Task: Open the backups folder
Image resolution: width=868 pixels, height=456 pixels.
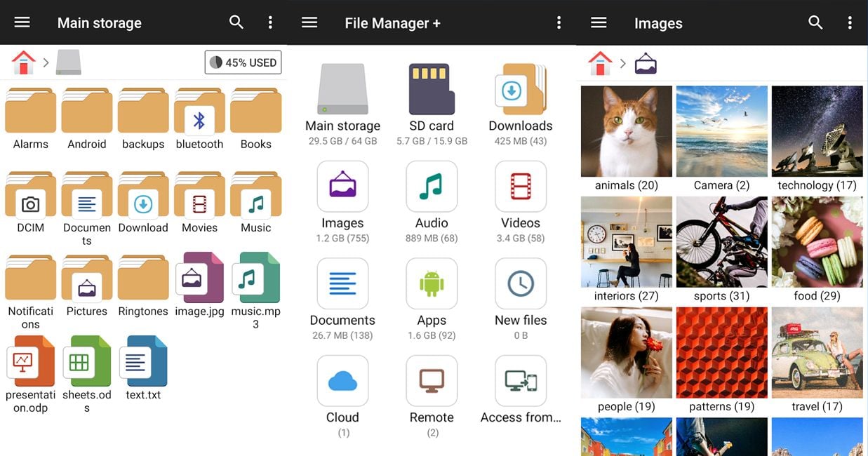Action: [x=143, y=119]
